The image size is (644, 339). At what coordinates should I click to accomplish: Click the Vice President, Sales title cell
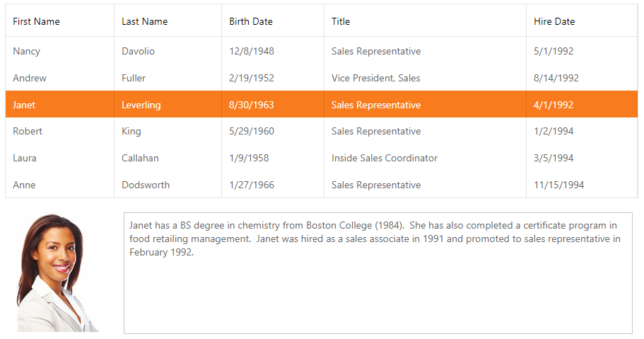point(425,78)
